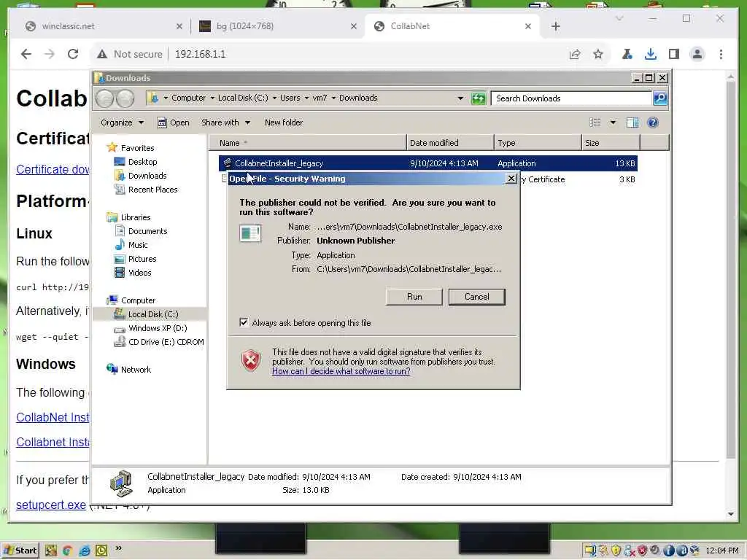
Task: Open the Share with menu
Action: (225, 122)
